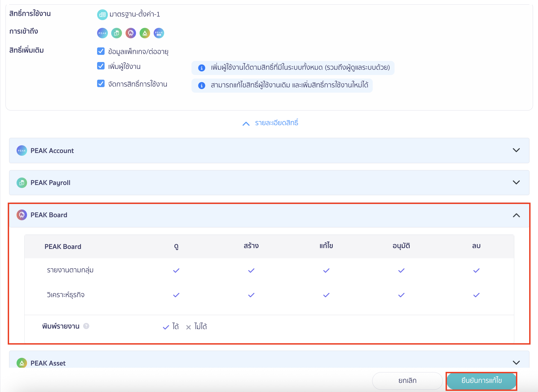Click info icon beside สามารถแก้ไขสิทธิ์ note
Viewport: 538px width, 392px height.
[x=202, y=85]
